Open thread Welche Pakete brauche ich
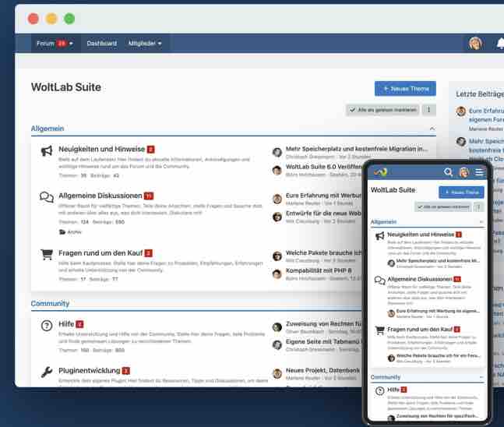 coord(324,252)
